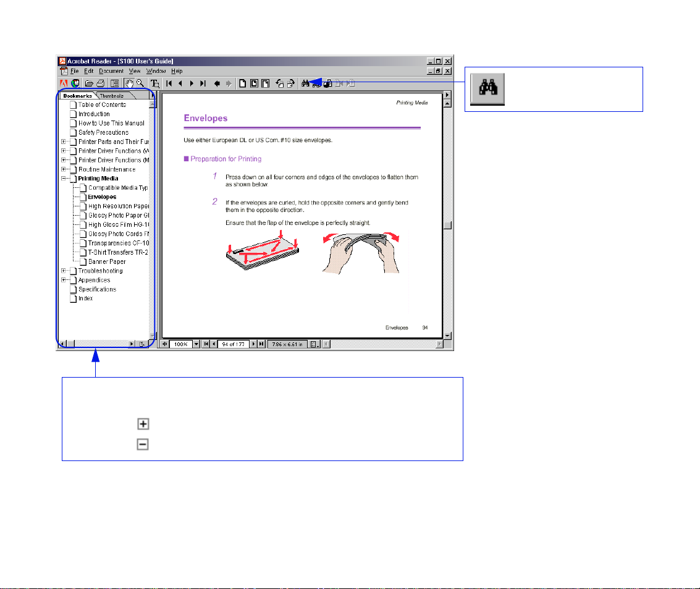This screenshot has height=589, width=700.
Task: Click the 7.86 x 6.61 in page size
Action: (287, 344)
